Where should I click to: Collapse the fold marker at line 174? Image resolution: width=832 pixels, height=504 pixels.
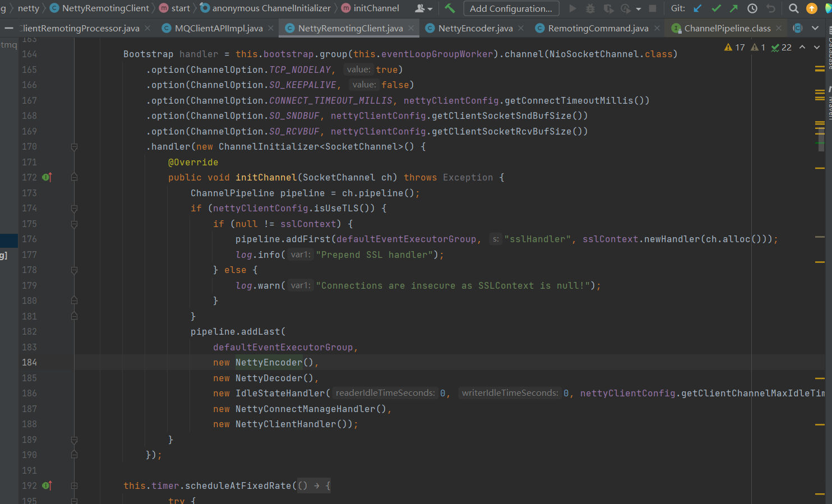click(74, 209)
